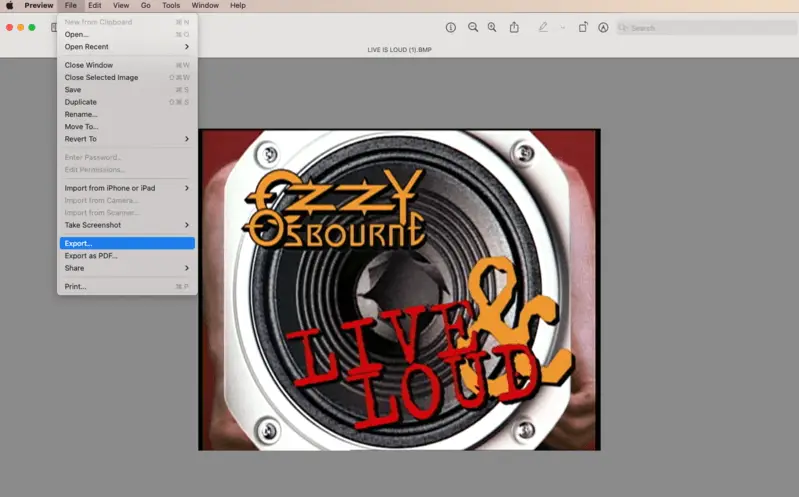Expand the Share submenu

tap(127, 268)
